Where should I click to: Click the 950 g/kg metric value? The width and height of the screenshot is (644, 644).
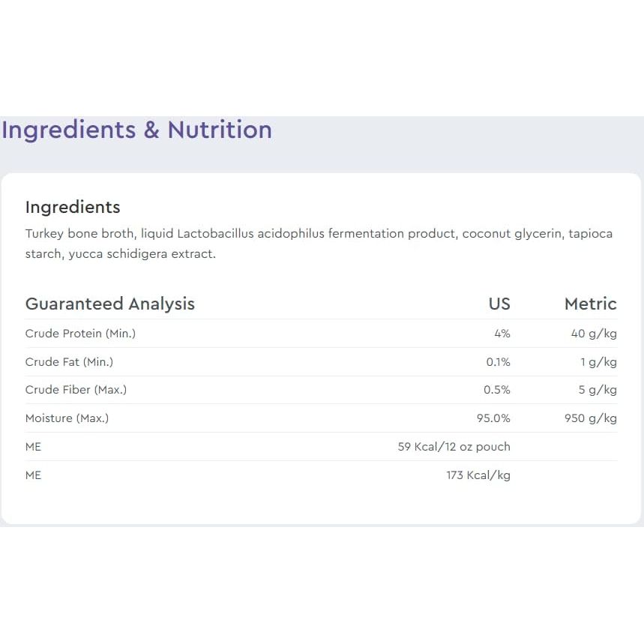pyautogui.click(x=591, y=418)
